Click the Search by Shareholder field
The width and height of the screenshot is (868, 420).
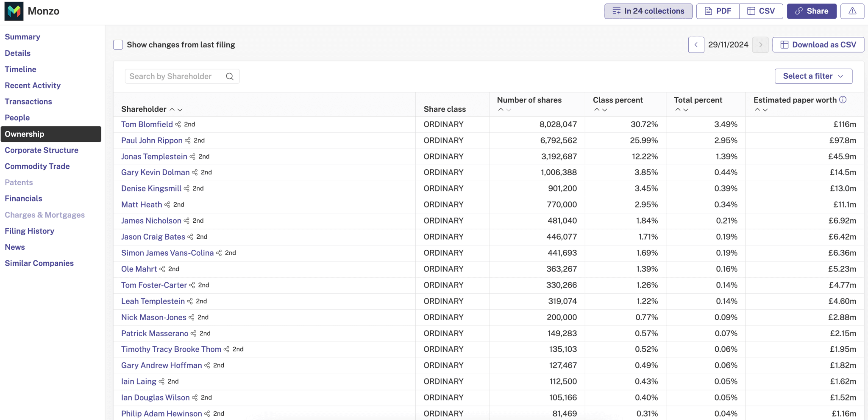click(x=182, y=76)
